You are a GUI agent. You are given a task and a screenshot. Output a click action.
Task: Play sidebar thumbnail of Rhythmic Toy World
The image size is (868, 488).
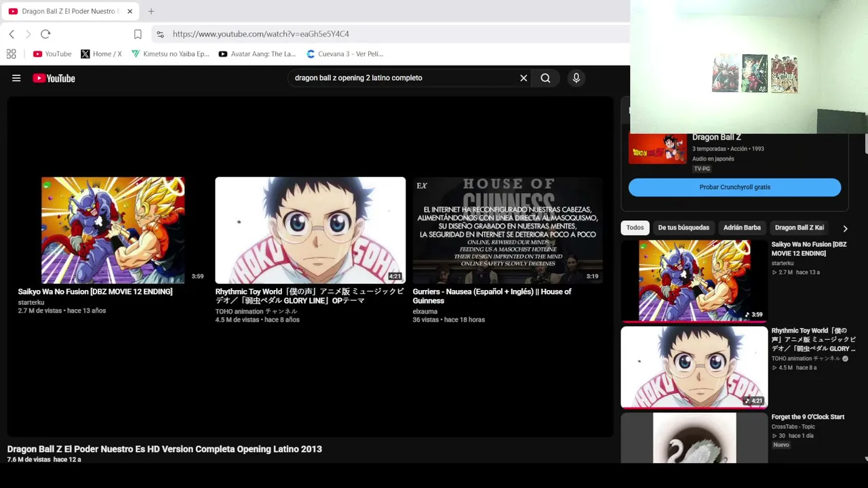pos(694,367)
